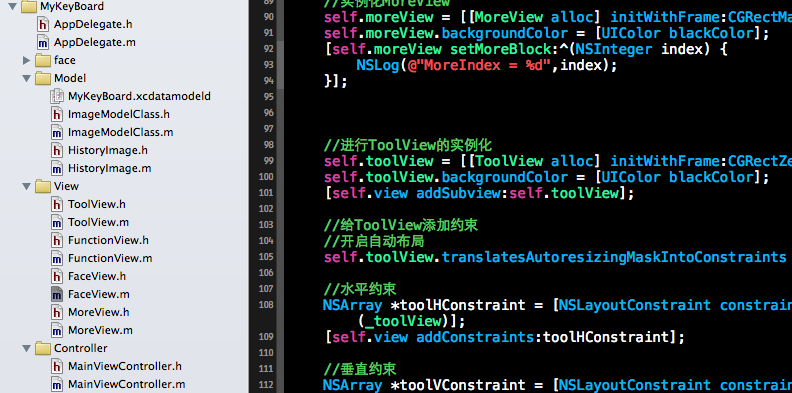
Task: Click the HistoryImage.m file icon
Action: [57, 168]
